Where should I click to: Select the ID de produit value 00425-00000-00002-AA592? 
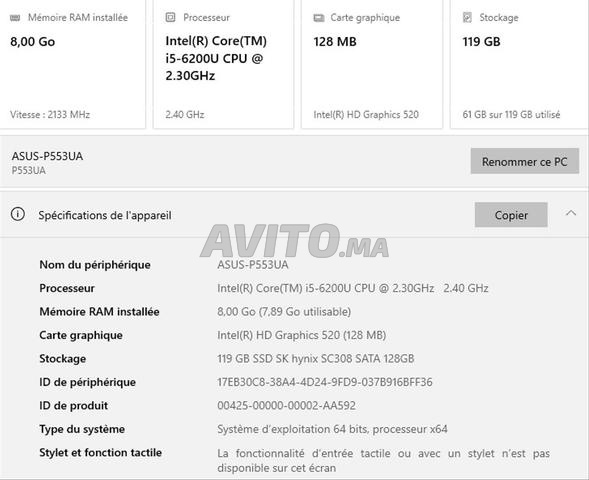coord(286,405)
